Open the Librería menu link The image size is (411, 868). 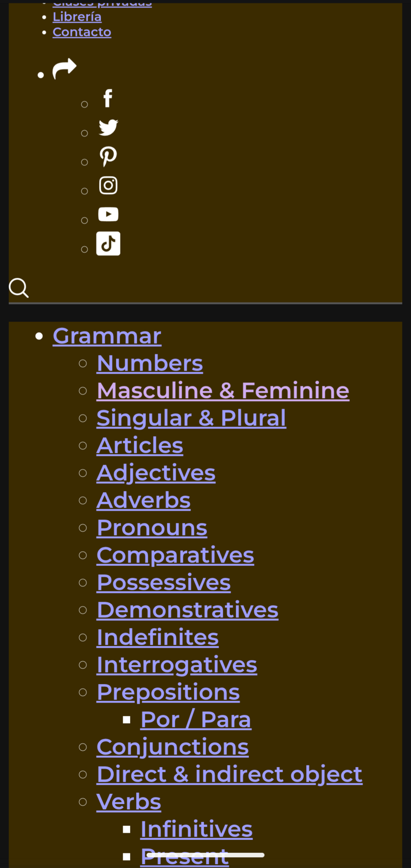click(x=77, y=17)
